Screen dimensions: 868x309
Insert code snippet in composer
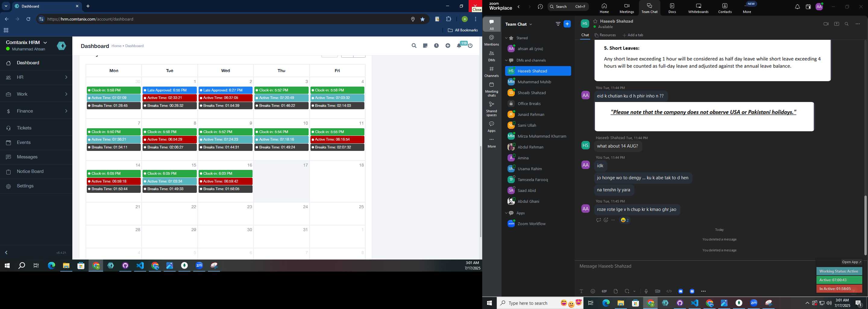point(669,291)
